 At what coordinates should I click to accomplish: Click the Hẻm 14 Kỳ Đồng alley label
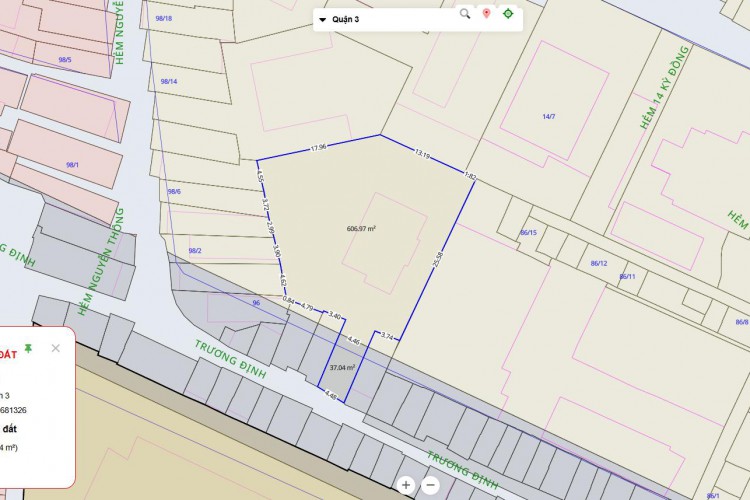[x=665, y=88]
